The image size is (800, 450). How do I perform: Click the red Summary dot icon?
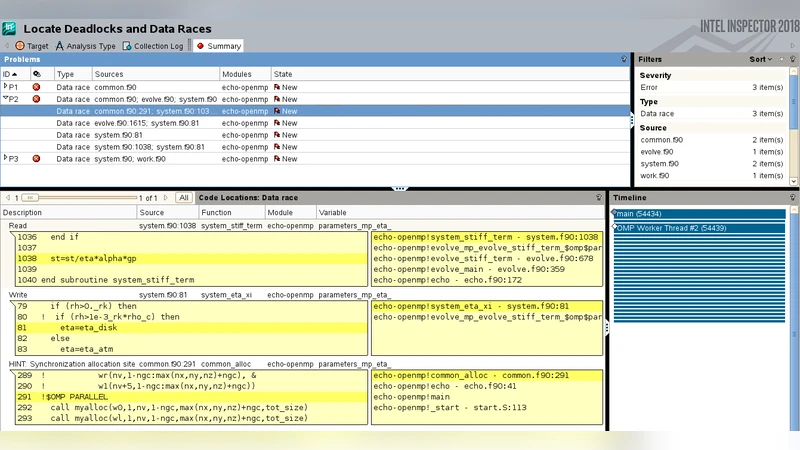[x=201, y=45]
